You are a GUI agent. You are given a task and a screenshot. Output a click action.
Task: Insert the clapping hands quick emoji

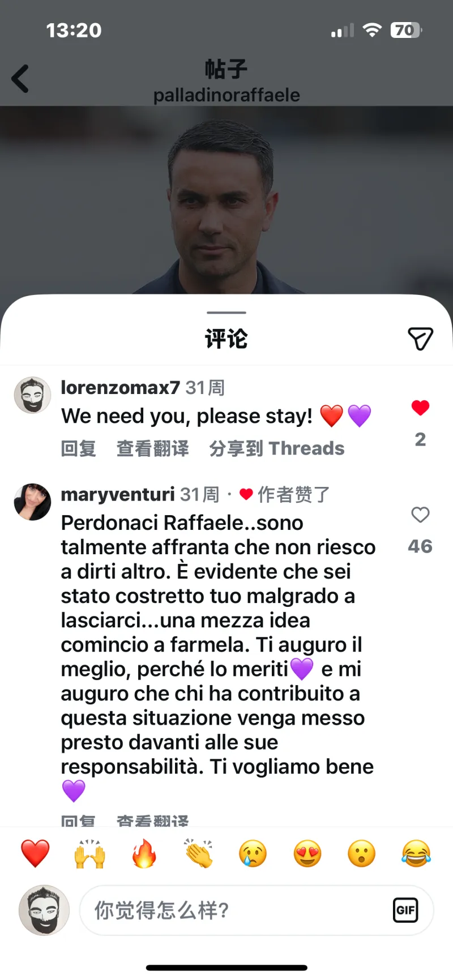tap(198, 854)
